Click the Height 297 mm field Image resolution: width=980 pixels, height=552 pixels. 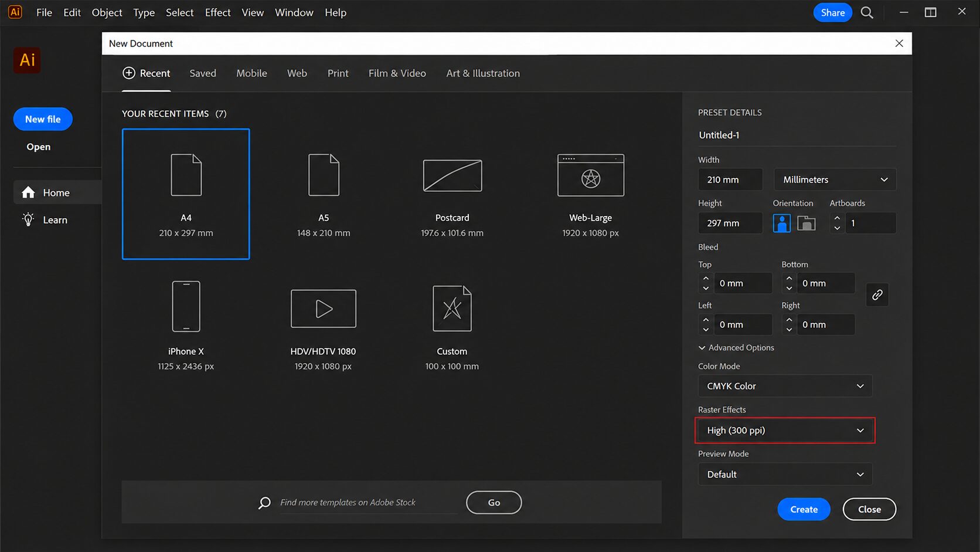coord(730,223)
